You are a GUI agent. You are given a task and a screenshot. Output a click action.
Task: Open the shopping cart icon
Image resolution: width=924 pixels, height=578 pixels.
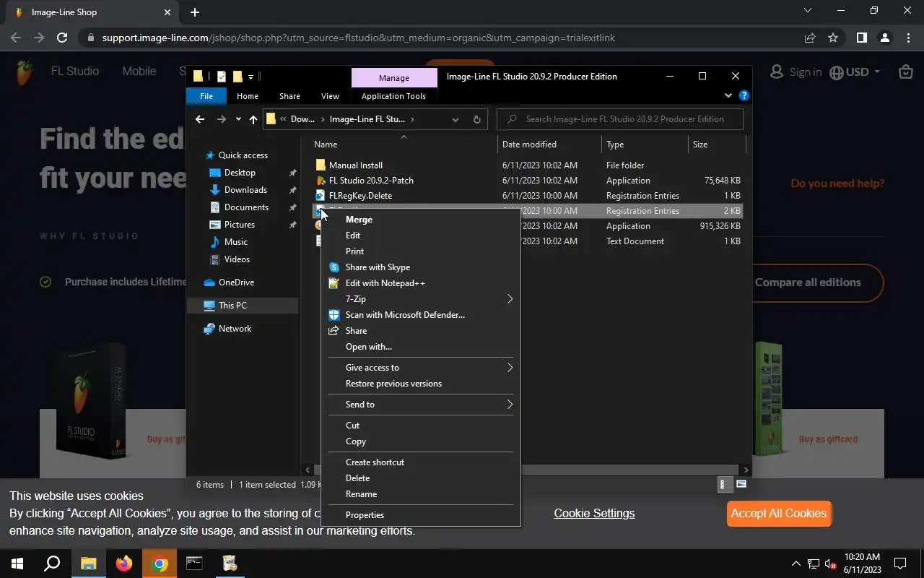click(x=905, y=72)
